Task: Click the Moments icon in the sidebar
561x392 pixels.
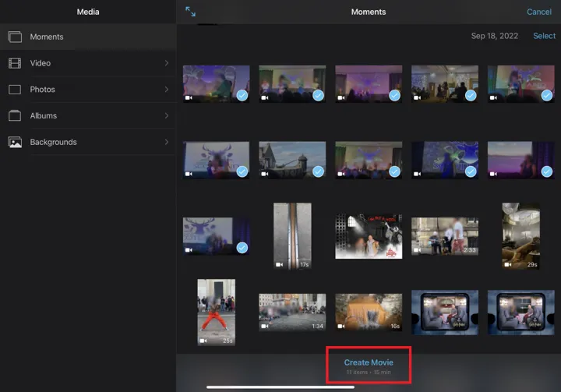Action: 15,37
